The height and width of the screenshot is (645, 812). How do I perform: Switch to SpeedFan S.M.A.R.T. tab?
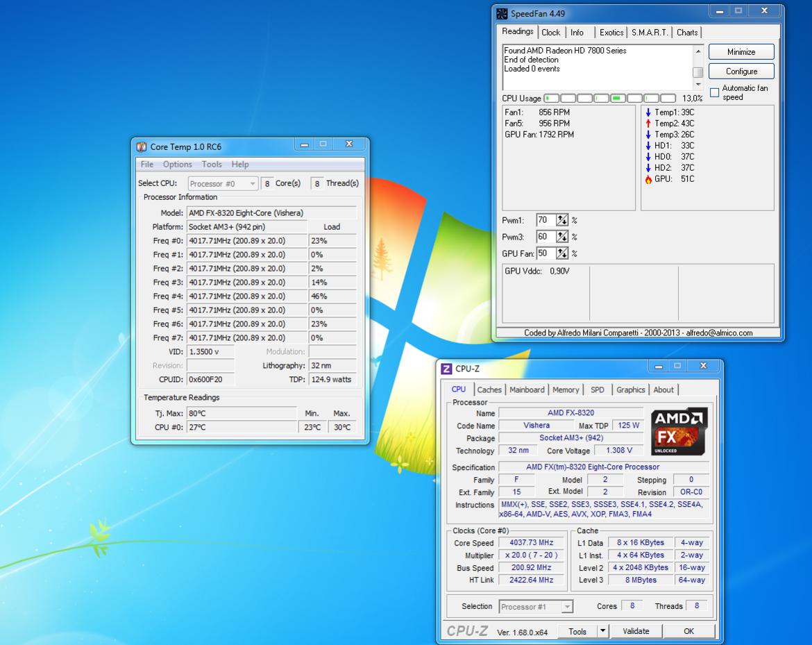pos(650,33)
